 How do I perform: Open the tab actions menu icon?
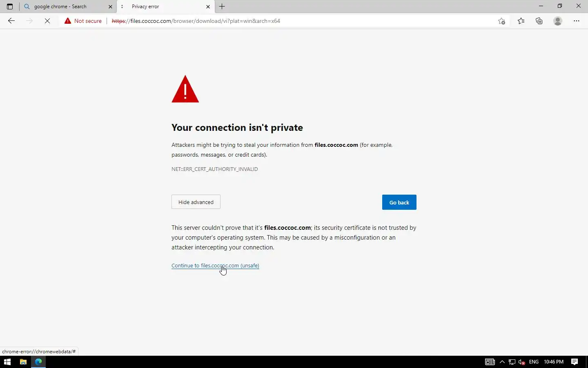coord(10,7)
